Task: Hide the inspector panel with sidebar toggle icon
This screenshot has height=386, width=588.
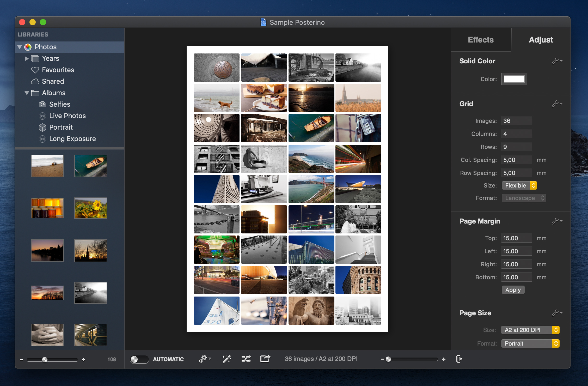Action: coord(460,359)
